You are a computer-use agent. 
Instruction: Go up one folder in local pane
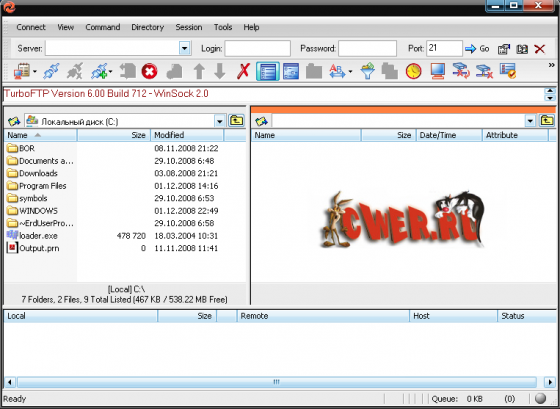tap(236, 121)
